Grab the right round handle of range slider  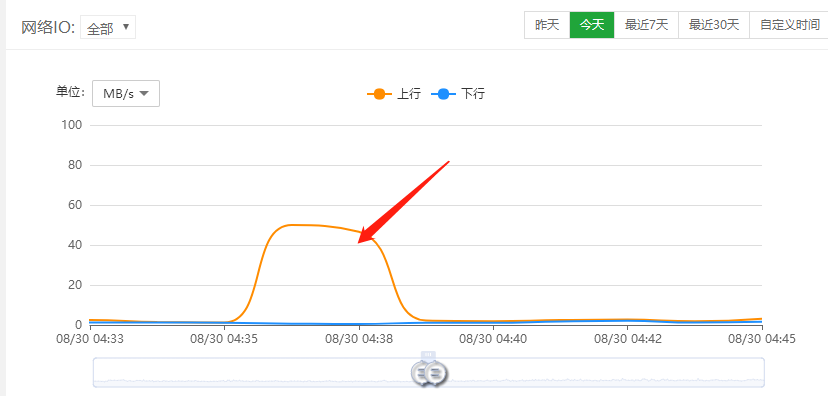tap(436, 374)
